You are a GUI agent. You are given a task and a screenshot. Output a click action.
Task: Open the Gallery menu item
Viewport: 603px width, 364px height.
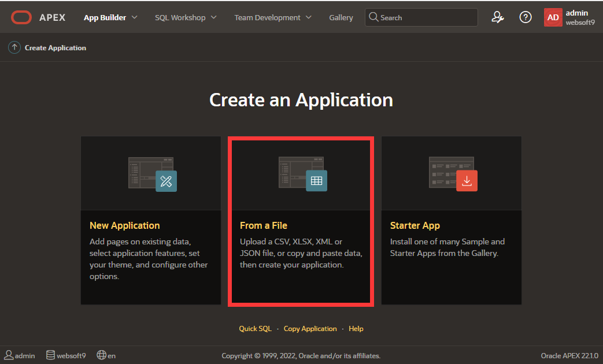tap(341, 17)
